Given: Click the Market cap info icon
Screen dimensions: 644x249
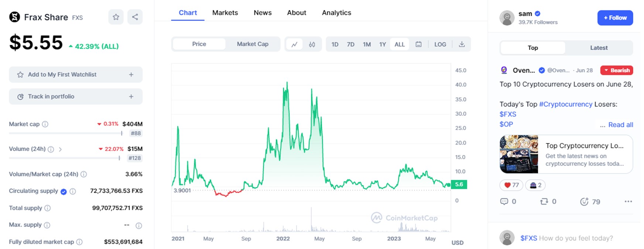Looking at the screenshot, I should click(45, 124).
